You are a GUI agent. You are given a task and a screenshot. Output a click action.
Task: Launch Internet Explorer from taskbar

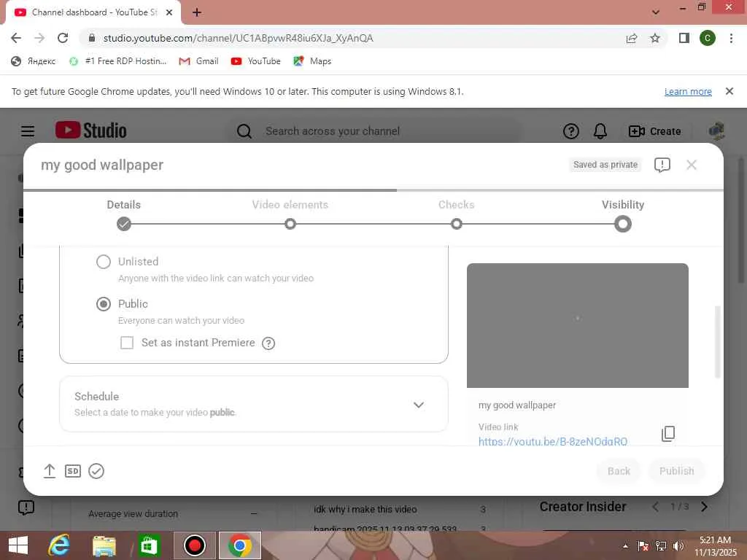click(x=58, y=545)
